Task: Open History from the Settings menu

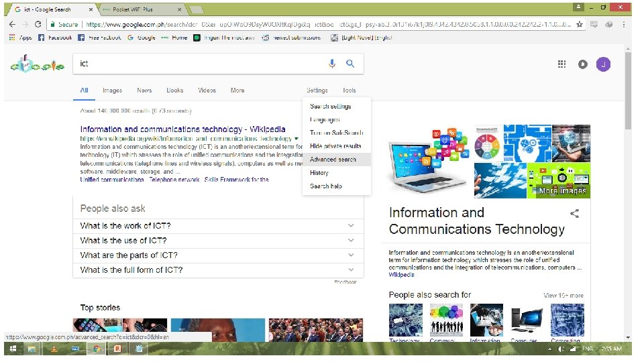Action: click(x=337, y=173)
